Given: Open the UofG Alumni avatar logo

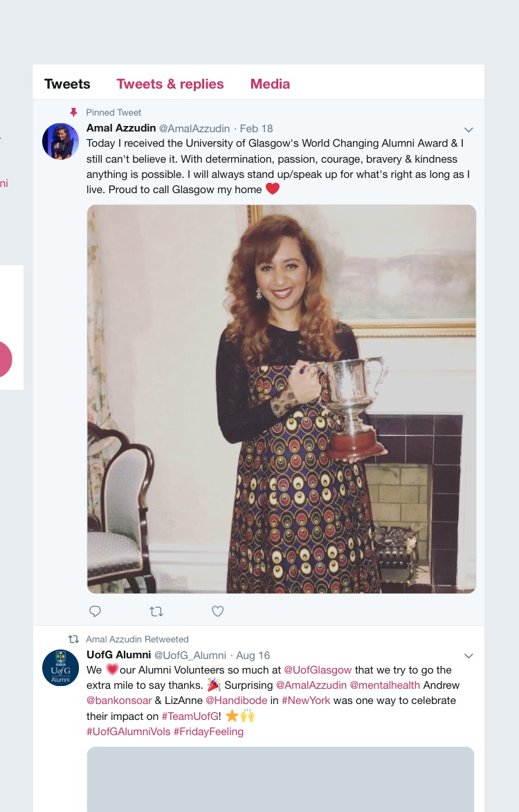Looking at the screenshot, I should click(60, 668).
